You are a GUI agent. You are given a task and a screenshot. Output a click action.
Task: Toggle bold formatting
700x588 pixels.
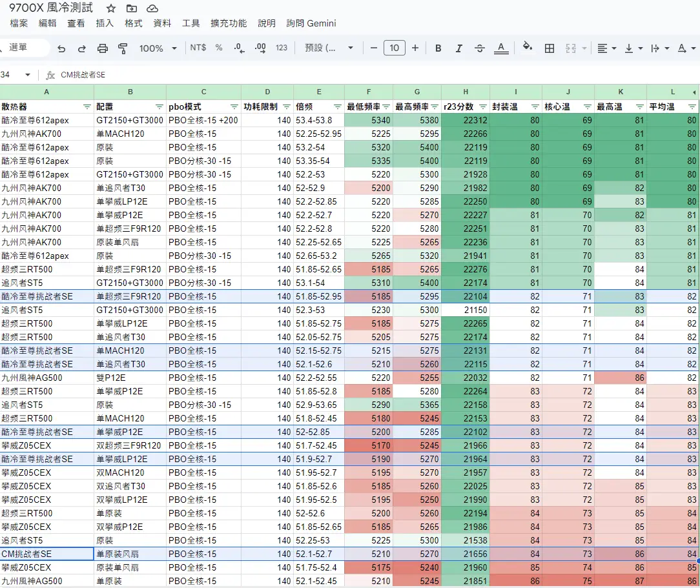pos(438,48)
